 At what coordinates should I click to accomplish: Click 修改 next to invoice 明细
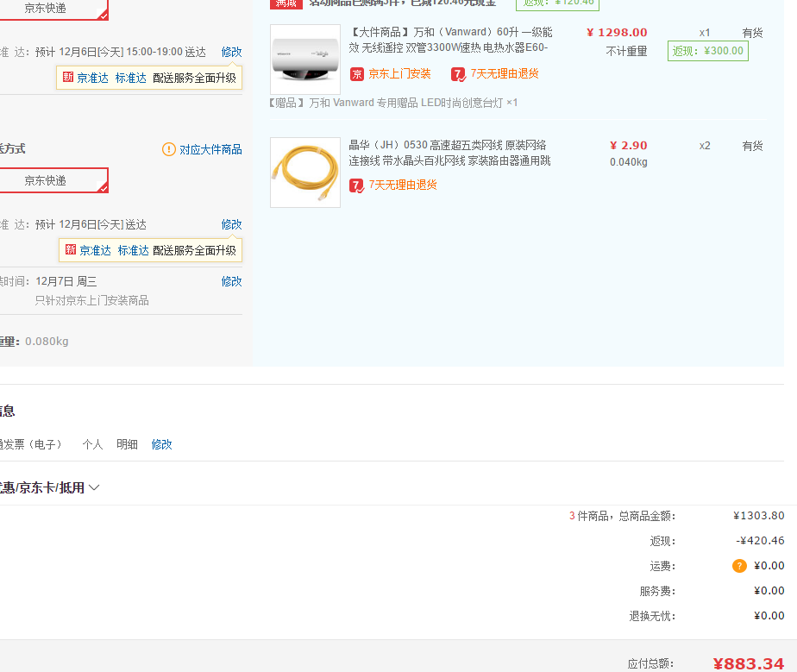click(x=161, y=444)
